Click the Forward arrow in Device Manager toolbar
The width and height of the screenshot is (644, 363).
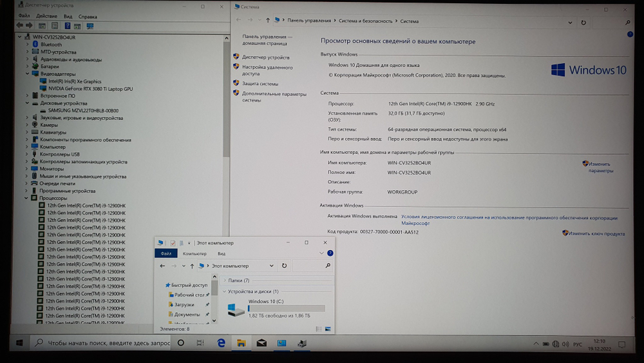29,26
